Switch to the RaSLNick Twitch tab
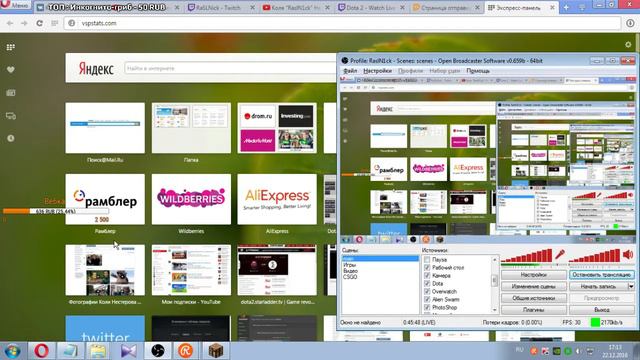 221,7
